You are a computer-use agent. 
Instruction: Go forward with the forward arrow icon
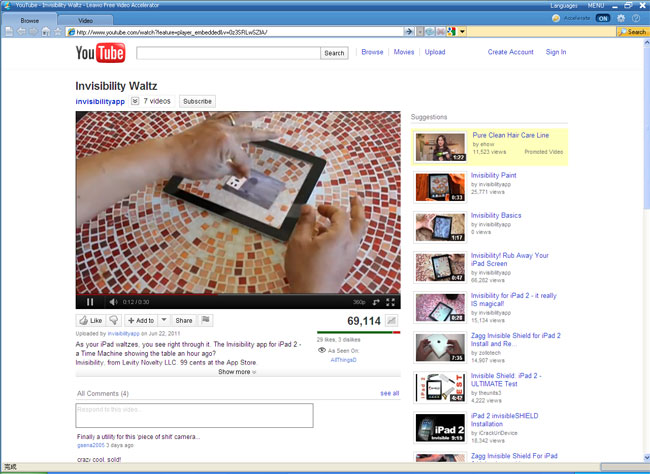[x=33, y=32]
